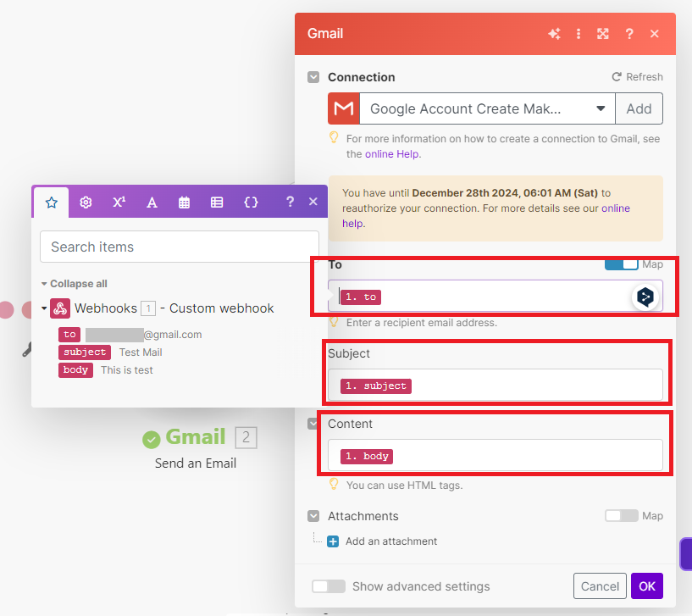Open the help question mark in Gmail header

point(629,34)
